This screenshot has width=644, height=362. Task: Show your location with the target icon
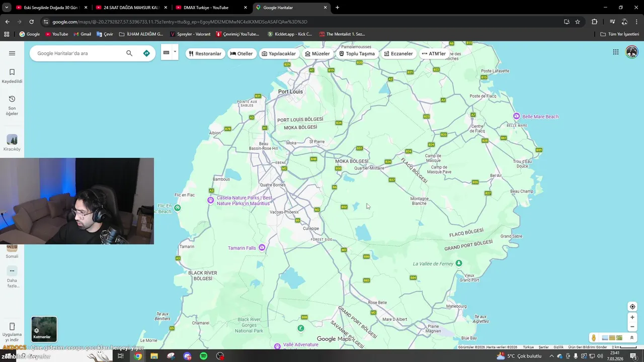[632, 307]
